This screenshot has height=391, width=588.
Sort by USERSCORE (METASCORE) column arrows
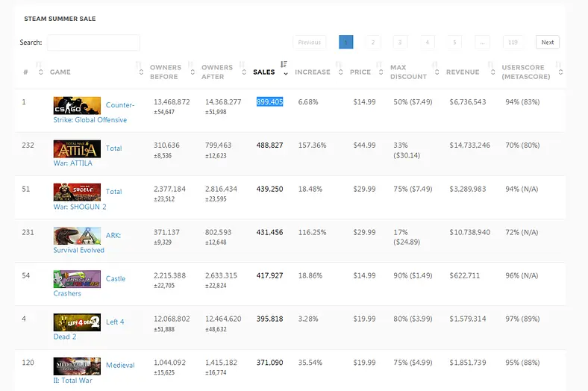[560, 72]
